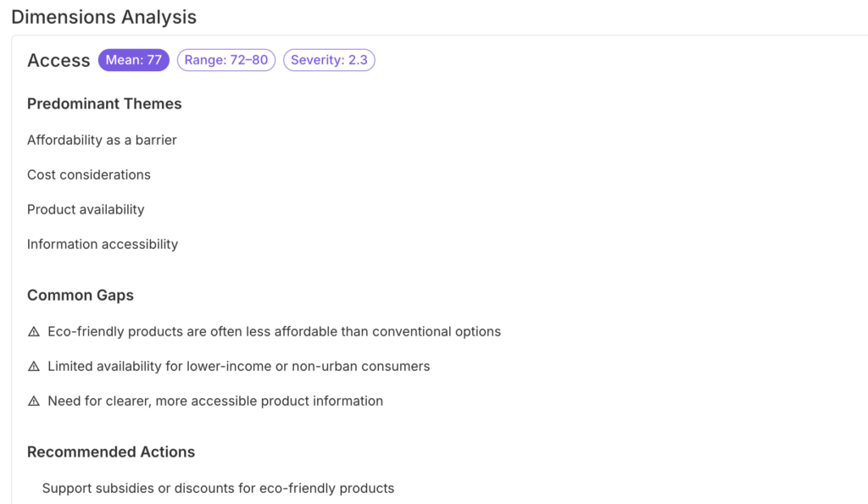The image size is (868, 504).
Task: Click warning icon beside clearer product information gap
Action: 34,402
